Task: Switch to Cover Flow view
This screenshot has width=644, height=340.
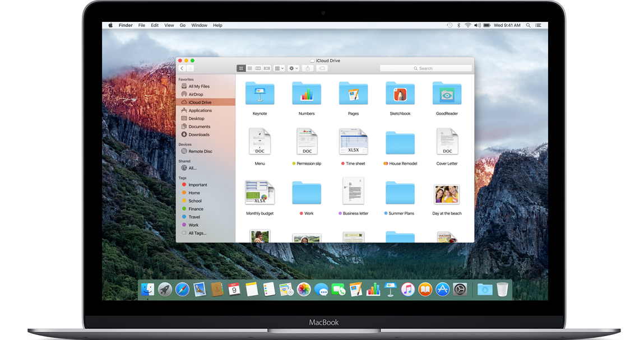Action: [x=267, y=68]
